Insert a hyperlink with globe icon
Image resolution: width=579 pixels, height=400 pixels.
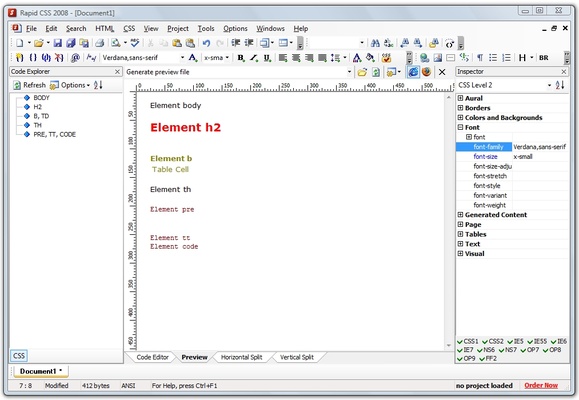point(424,58)
